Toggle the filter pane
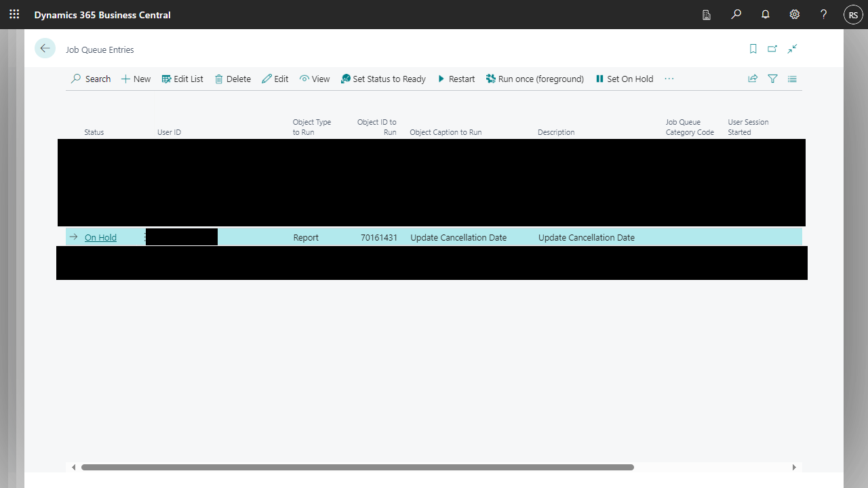868x488 pixels. coord(772,79)
